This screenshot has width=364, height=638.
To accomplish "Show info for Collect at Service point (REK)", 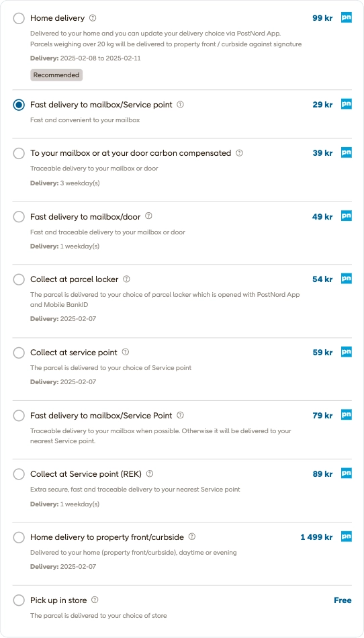I will tap(150, 473).
